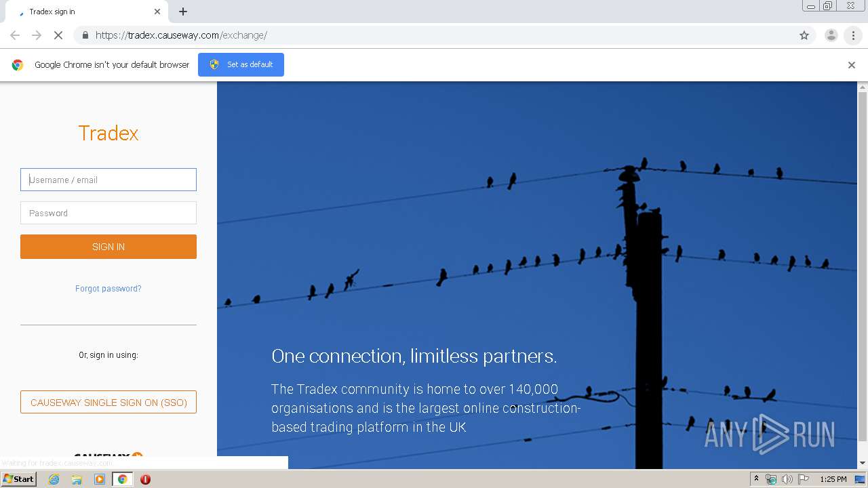The width and height of the screenshot is (868, 488).
Task: Minimize the Chrome window
Action: (811, 6)
